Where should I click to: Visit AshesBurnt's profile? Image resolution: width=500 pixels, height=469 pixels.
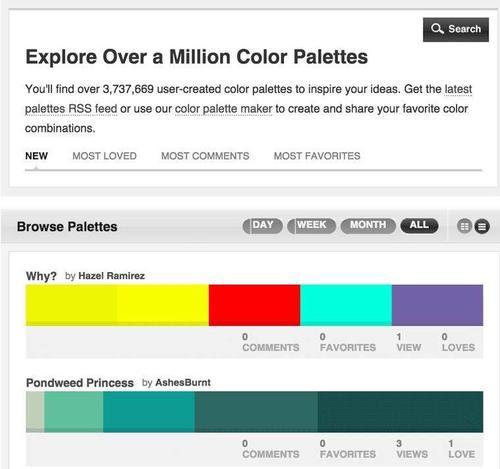pyautogui.click(x=183, y=383)
